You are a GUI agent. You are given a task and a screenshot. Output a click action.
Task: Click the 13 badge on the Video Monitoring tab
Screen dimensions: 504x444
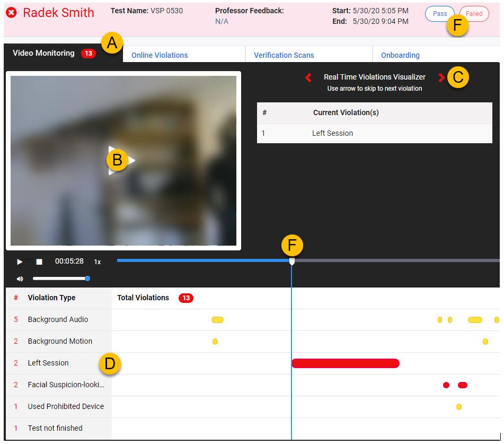(89, 54)
